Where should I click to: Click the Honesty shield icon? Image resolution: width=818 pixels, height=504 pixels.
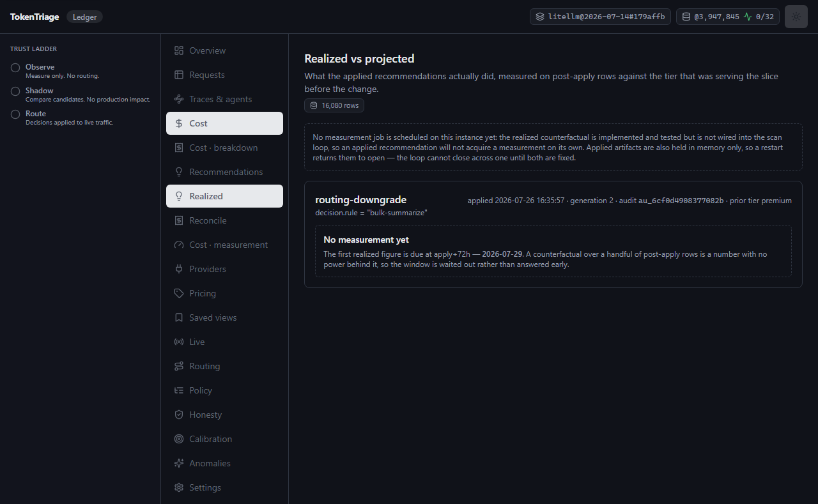coord(179,415)
